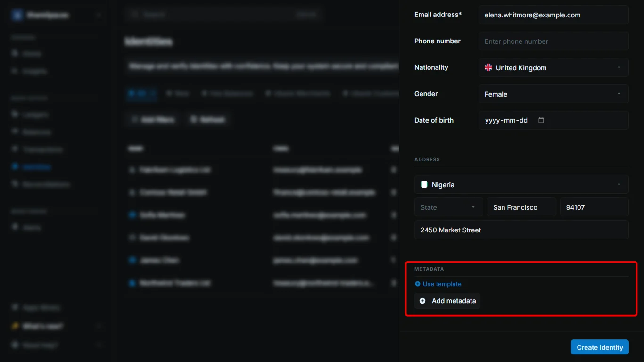Click the Use template link

coord(438,284)
